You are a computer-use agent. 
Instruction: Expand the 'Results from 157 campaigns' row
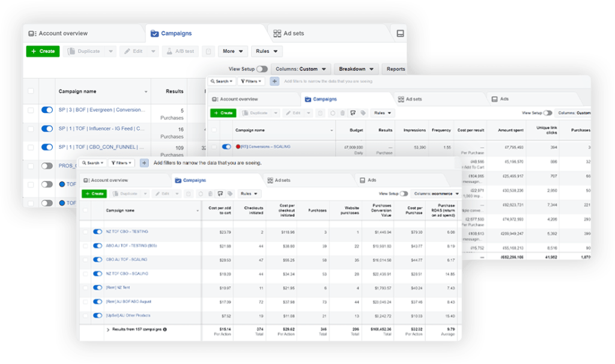[x=108, y=329]
